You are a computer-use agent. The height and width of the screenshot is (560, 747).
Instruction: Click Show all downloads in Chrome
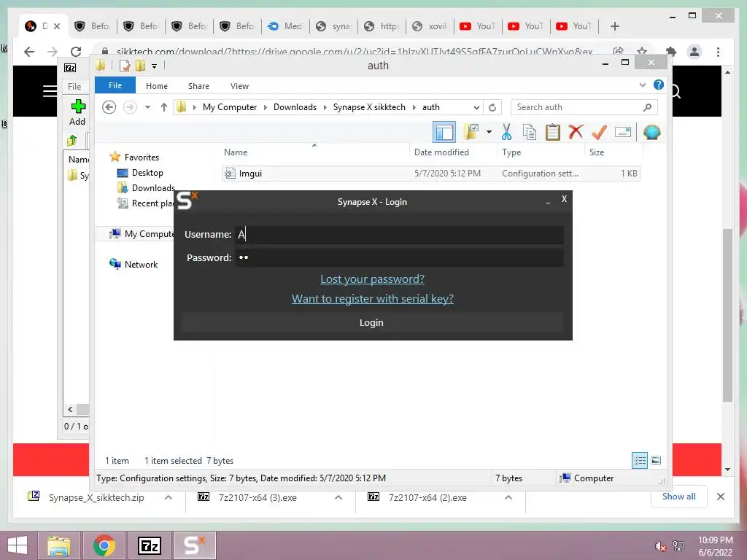click(679, 497)
